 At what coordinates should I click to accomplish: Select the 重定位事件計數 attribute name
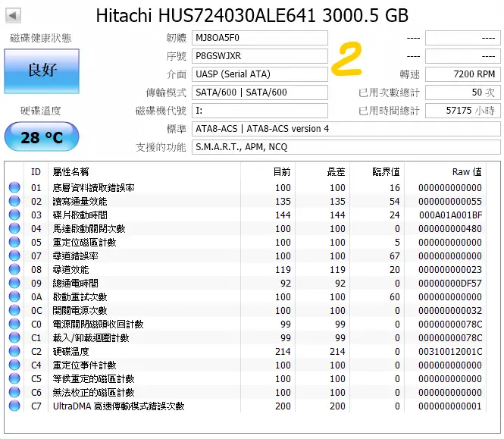tap(84, 365)
